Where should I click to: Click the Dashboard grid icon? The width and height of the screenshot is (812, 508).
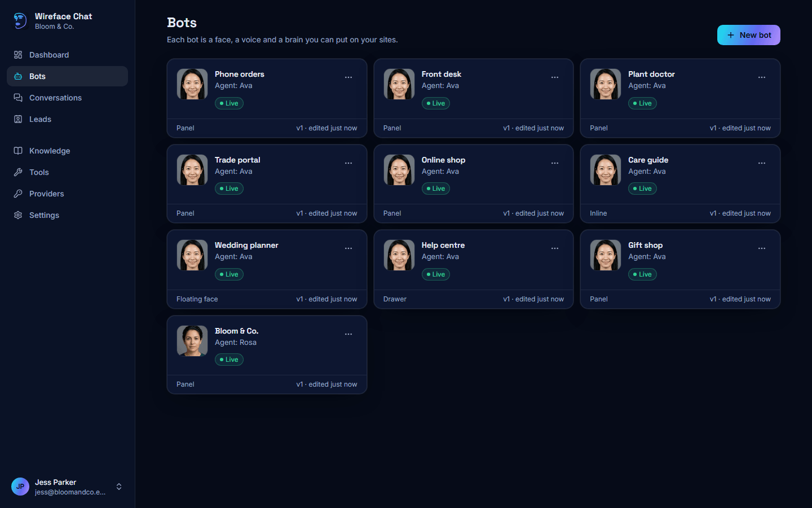click(x=18, y=55)
